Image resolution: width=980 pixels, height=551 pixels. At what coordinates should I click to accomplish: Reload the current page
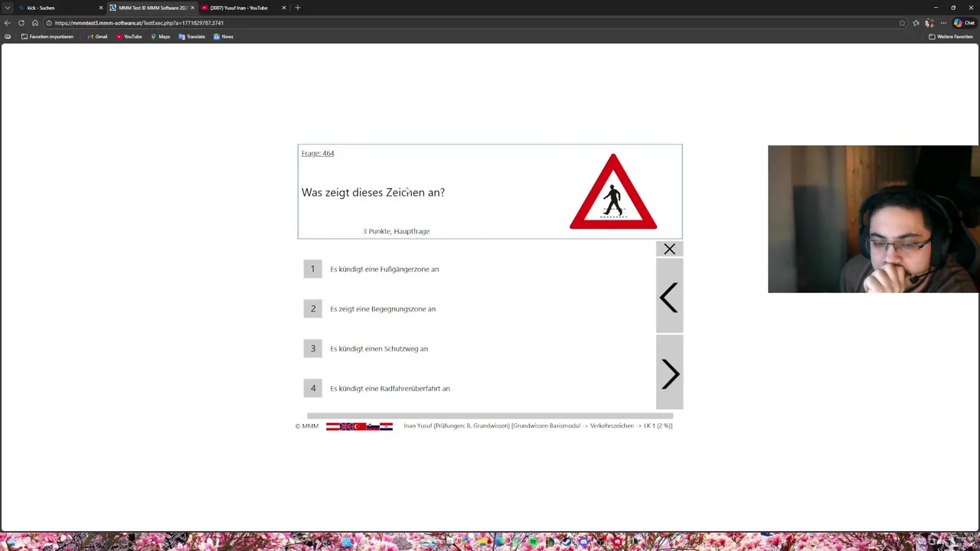point(21,23)
